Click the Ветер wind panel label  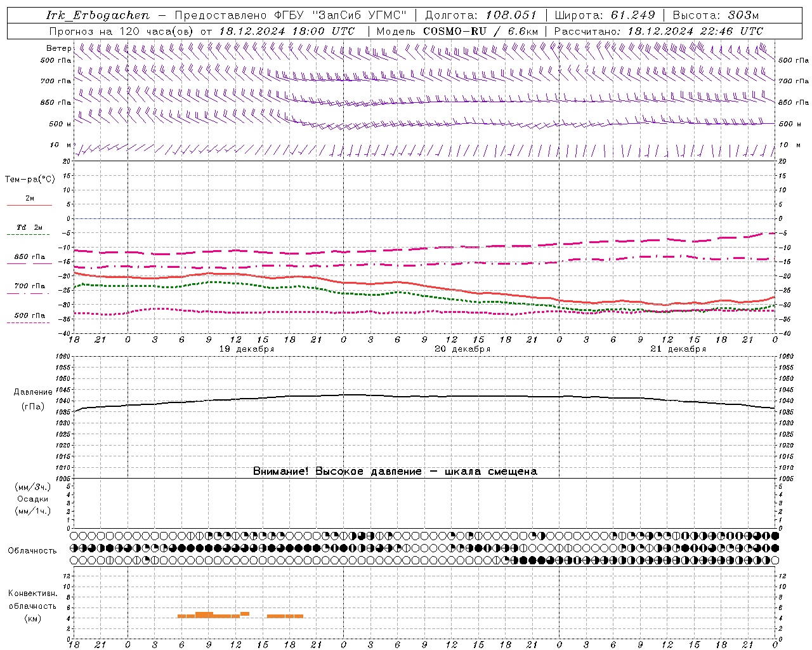pos(58,48)
